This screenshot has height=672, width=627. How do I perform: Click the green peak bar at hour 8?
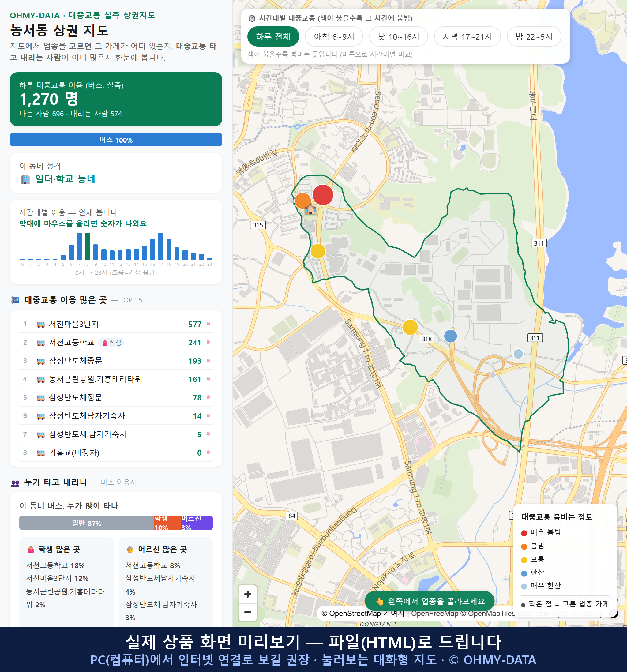(88, 246)
